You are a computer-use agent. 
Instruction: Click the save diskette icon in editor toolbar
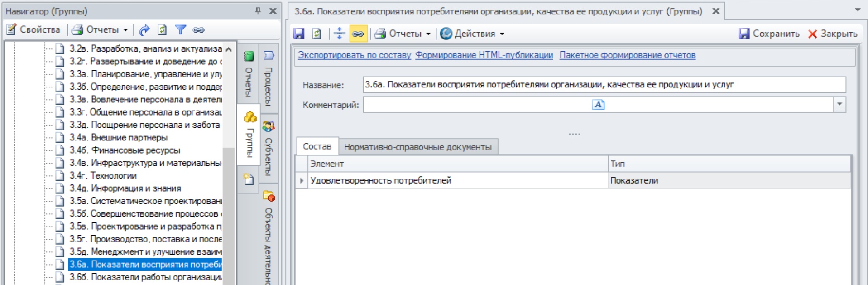click(299, 34)
